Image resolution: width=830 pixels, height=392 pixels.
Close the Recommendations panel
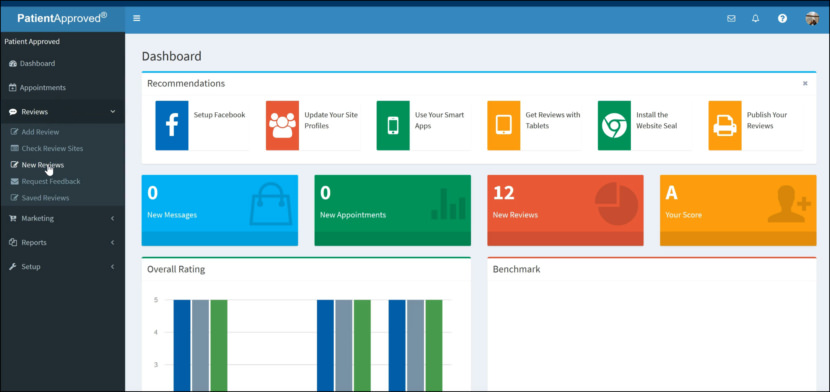[x=805, y=84]
